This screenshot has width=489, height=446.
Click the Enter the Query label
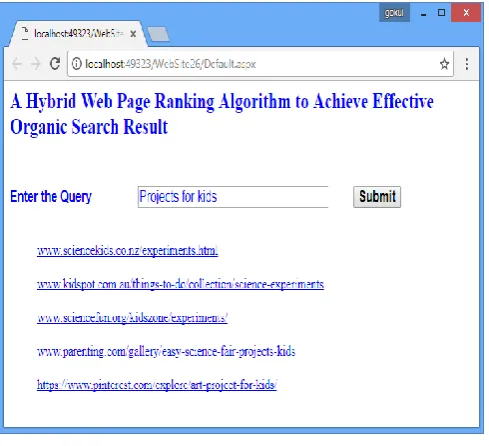point(51,196)
